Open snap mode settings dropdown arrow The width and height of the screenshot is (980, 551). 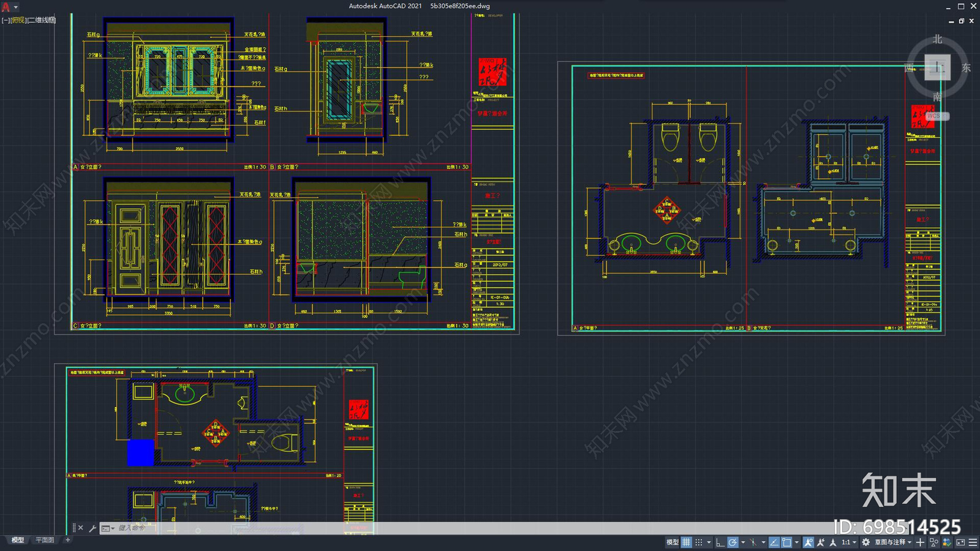[x=709, y=542]
